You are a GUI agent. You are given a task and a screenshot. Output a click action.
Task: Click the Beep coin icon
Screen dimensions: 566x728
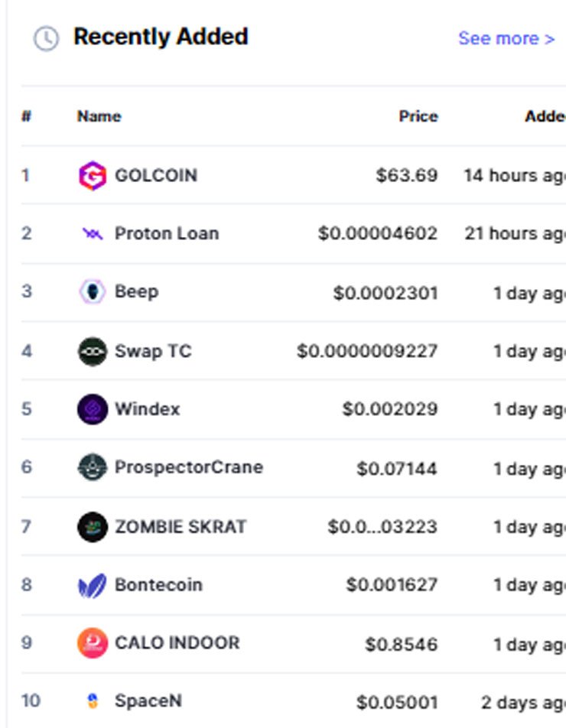tap(93, 291)
